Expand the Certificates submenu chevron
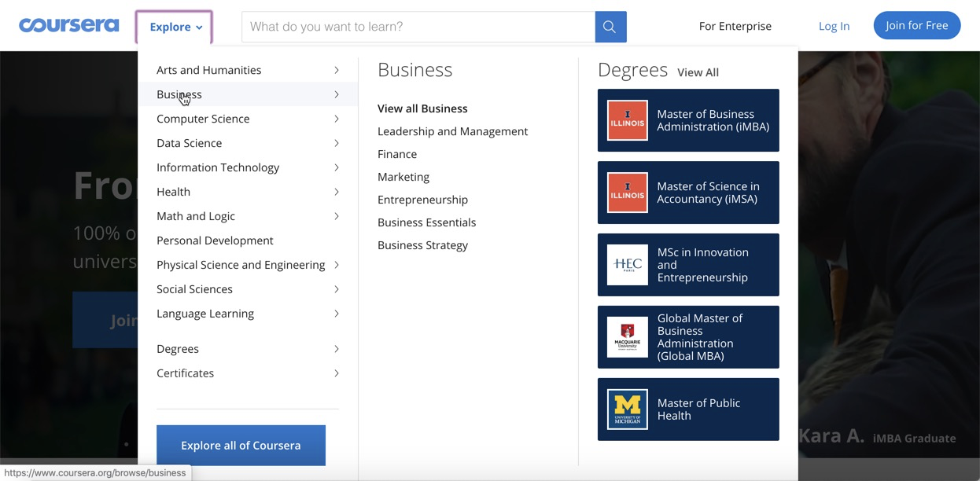Screen dimensions: 980x481 pyautogui.click(x=337, y=373)
